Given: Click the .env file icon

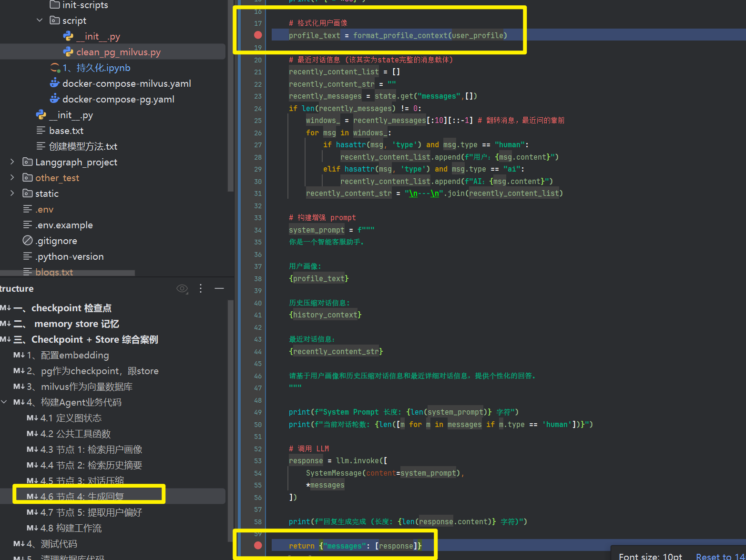Looking at the screenshot, I should [28, 209].
